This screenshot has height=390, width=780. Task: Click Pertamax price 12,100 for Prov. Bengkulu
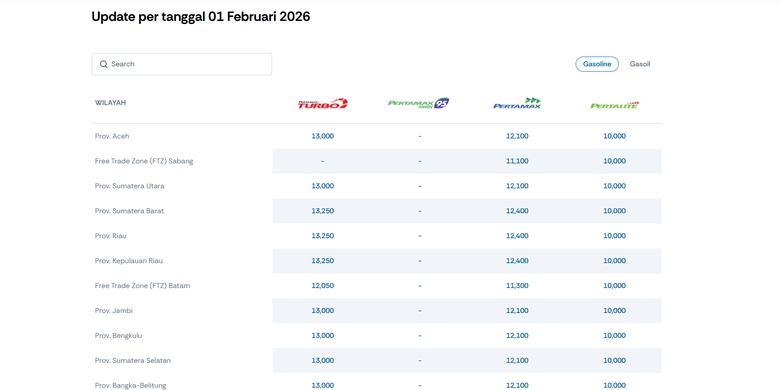[x=517, y=335]
